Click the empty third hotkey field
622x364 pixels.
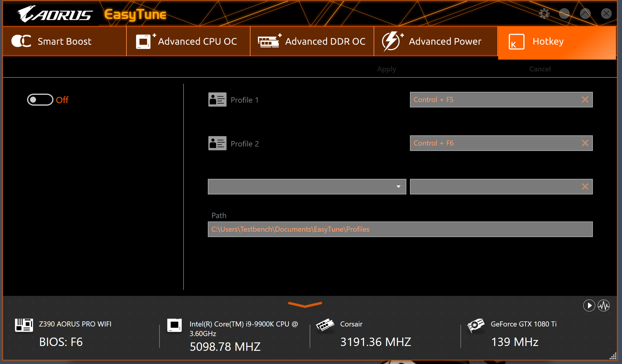click(501, 187)
